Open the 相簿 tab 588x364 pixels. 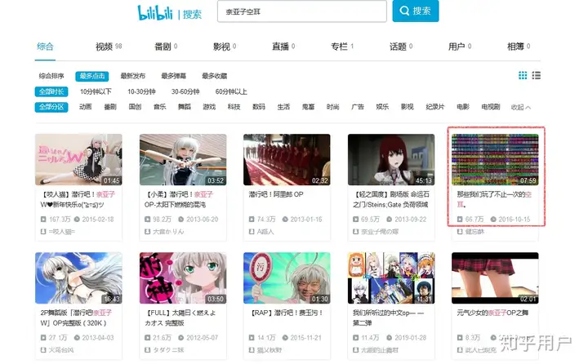click(x=519, y=47)
